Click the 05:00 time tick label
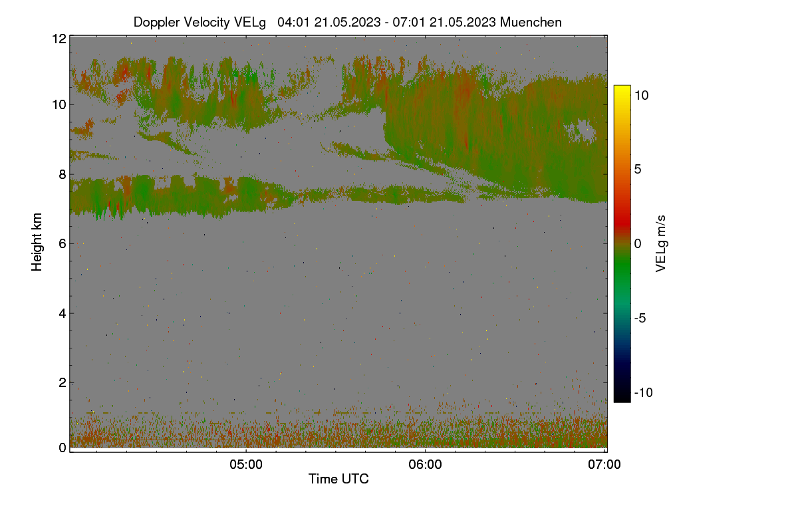This screenshot has height=532, width=798. (x=245, y=465)
